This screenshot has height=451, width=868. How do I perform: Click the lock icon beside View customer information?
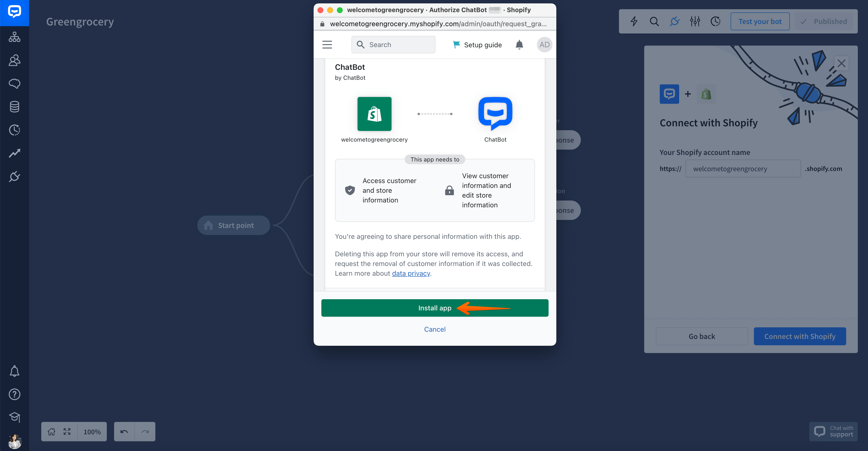(x=449, y=190)
